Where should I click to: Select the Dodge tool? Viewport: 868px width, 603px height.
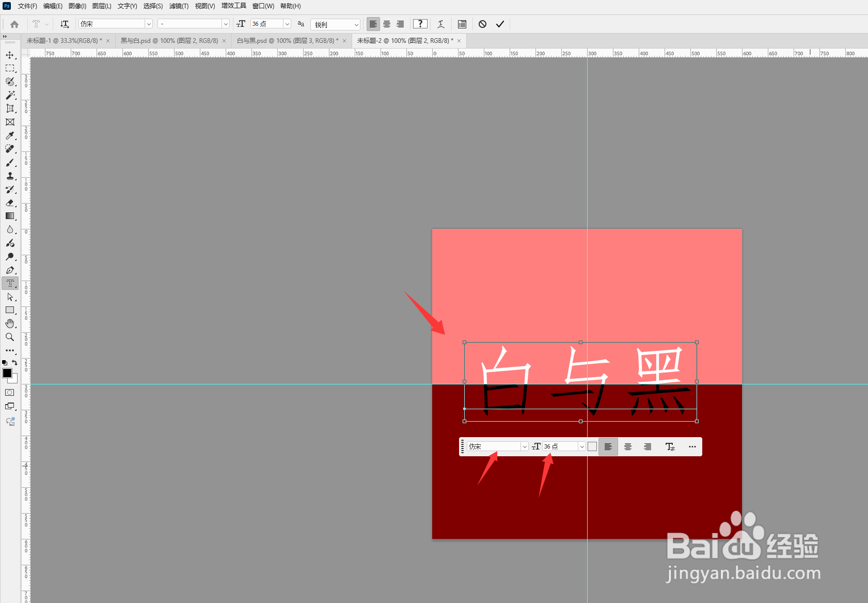(x=10, y=256)
